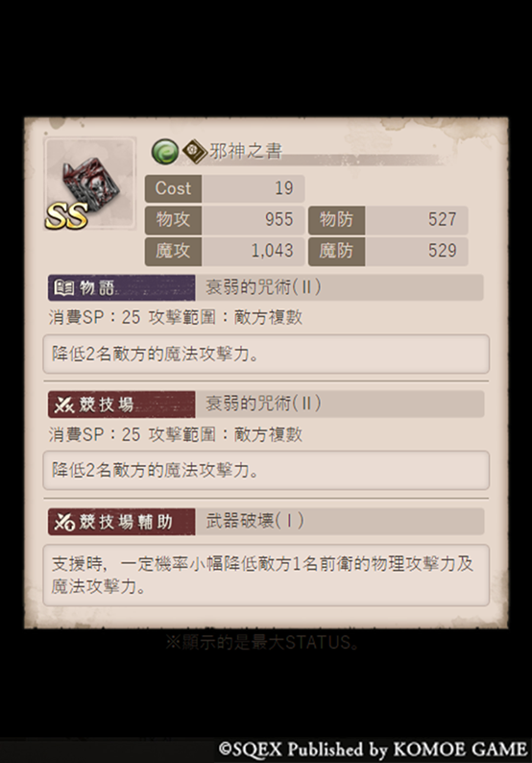Click the crossed swords icon beside 競技場
This screenshot has width=532, height=763.
click(x=63, y=405)
